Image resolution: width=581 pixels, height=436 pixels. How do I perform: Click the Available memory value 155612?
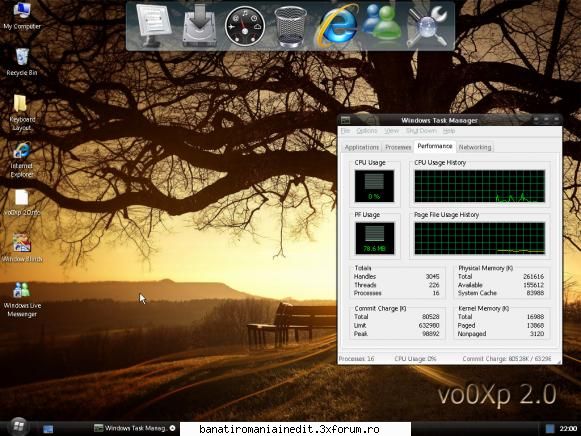tap(533, 285)
